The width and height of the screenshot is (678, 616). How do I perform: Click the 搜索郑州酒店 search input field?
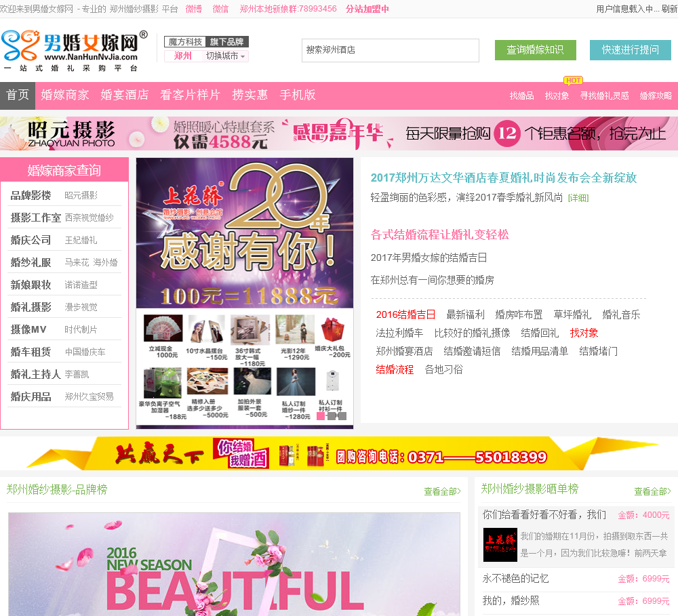(x=390, y=50)
